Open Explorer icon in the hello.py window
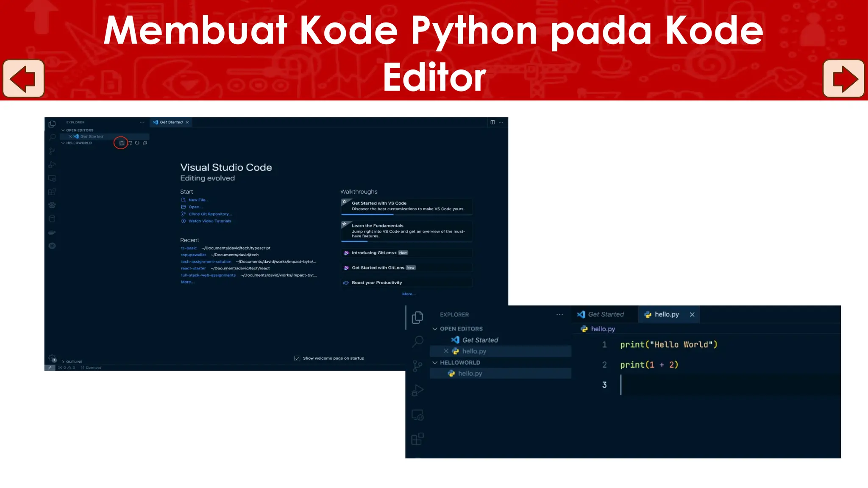This screenshot has height=488, width=868. pyautogui.click(x=417, y=317)
